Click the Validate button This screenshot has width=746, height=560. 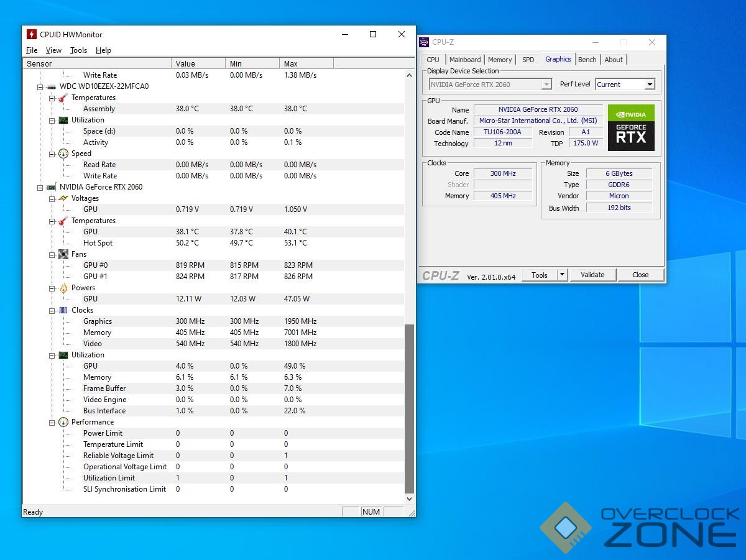coord(592,275)
